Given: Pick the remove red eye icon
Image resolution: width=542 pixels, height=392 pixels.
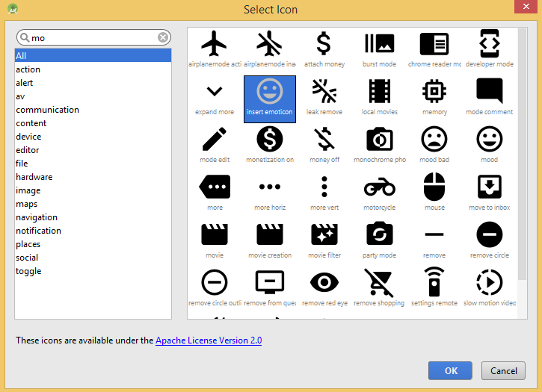Looking at the screenshot, I should coord(324,282).
